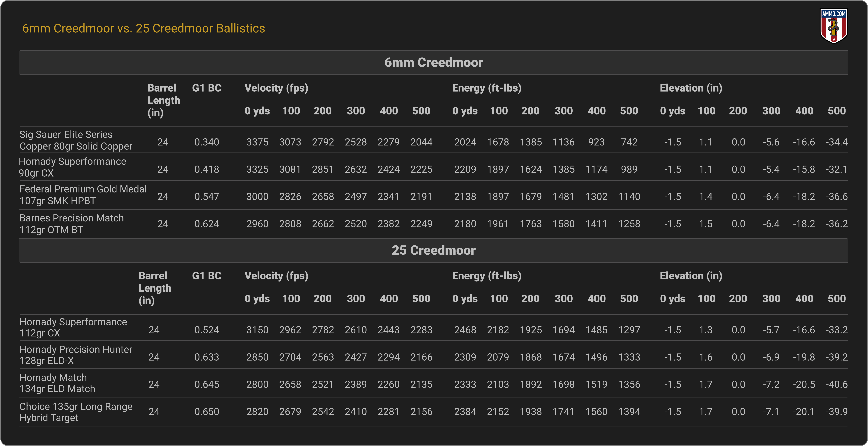Select the '25 Creedmoor' section header
The image size is (868, 446).
(434, 250)
